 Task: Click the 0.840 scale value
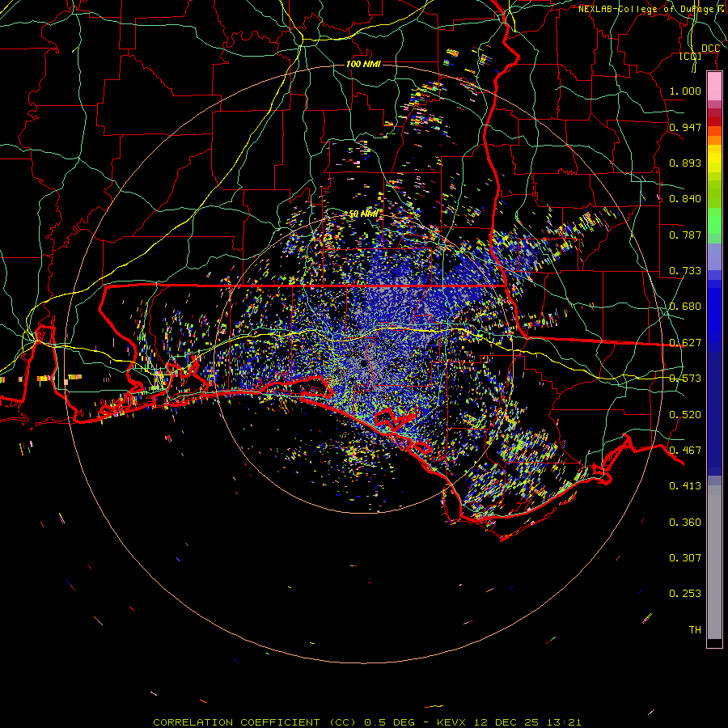pyautogui.click(x=685, y=199)
